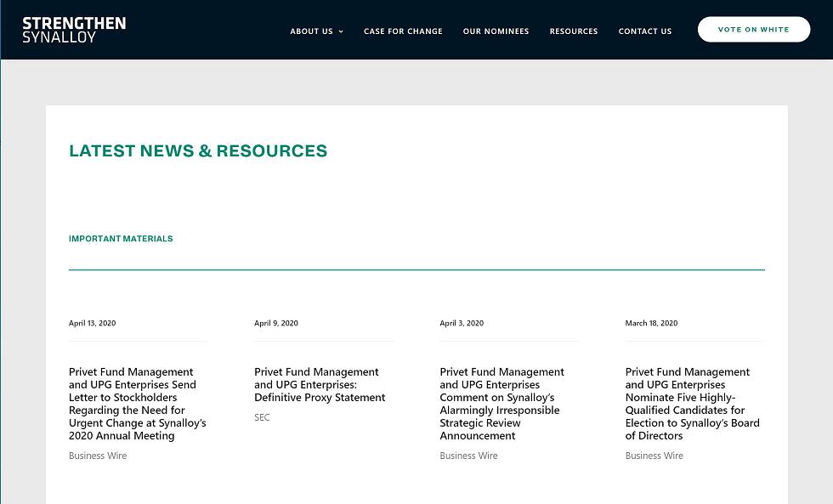Image resolution: width=833 pixels, height=504 pixels.
Task: Open Our Nominees navigation item
Action: coord(496,31)
